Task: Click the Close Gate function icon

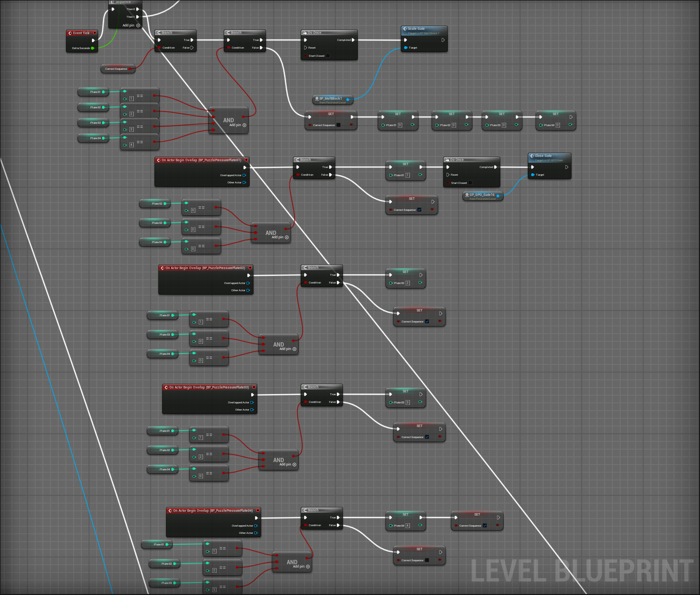Action: [532, 156]
